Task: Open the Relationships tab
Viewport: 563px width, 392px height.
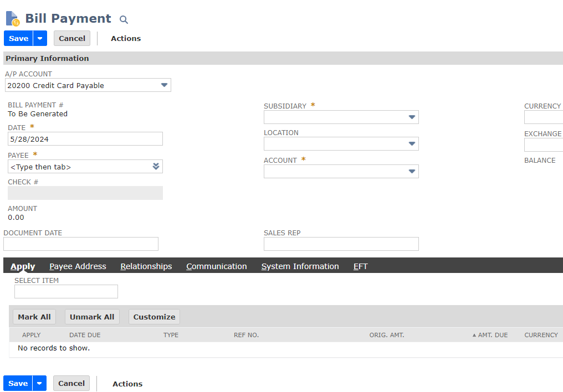Action: [x=146, y=266]
